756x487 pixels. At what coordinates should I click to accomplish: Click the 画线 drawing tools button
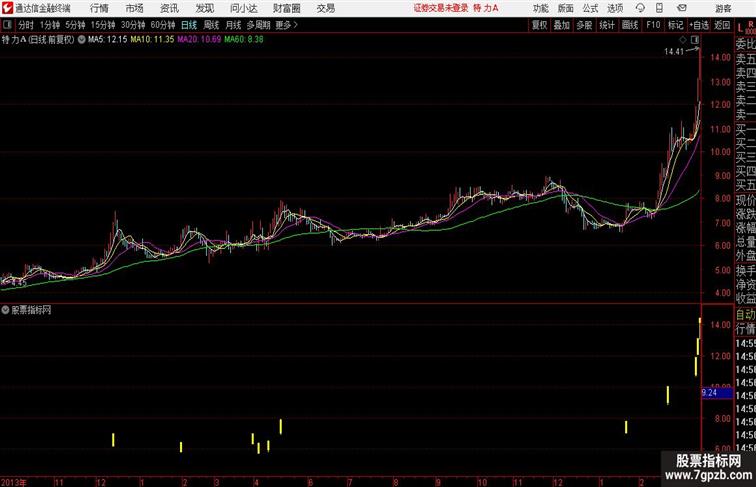click(x=630, y=25)
